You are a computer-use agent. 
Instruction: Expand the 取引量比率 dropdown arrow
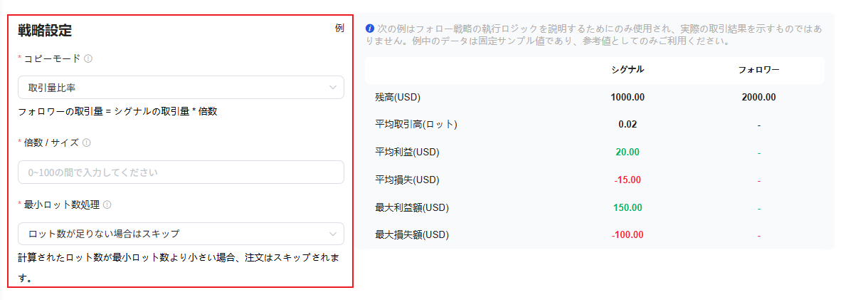[332, 88]
